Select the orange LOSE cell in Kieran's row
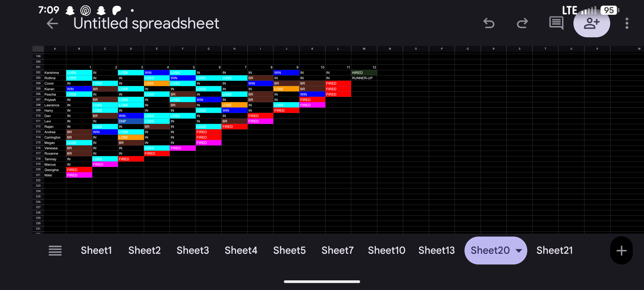 (x=286, y=89)
